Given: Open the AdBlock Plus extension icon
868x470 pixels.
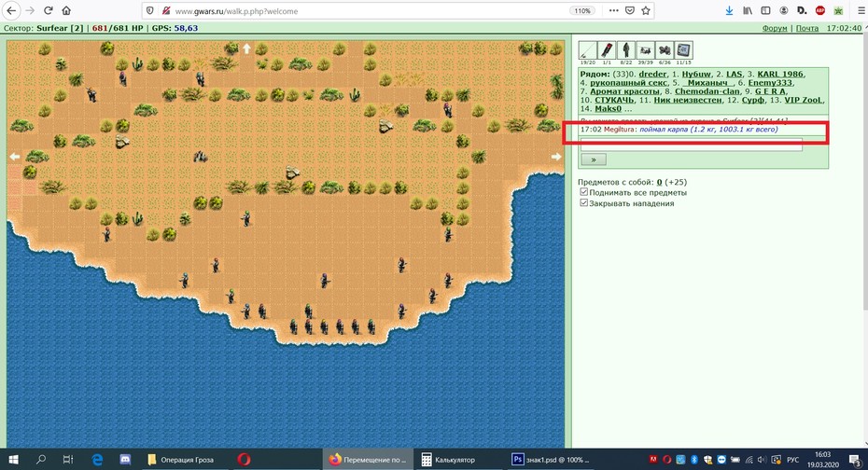Looking at the screenshot, I should [820, 10].
